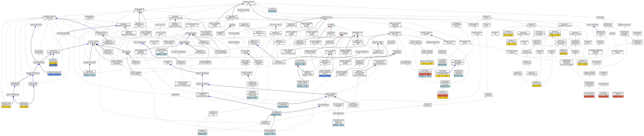This screenshot has height=136, width=644.
Task: Click the 'neuron differentiation' node
Action: (202, 73)
